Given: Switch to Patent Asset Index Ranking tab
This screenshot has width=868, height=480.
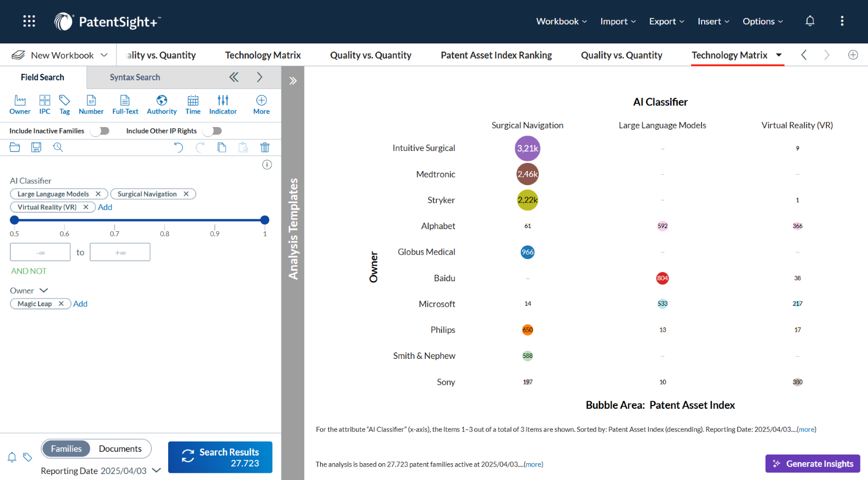Looking at the screenshot, I should pos(496,55).
